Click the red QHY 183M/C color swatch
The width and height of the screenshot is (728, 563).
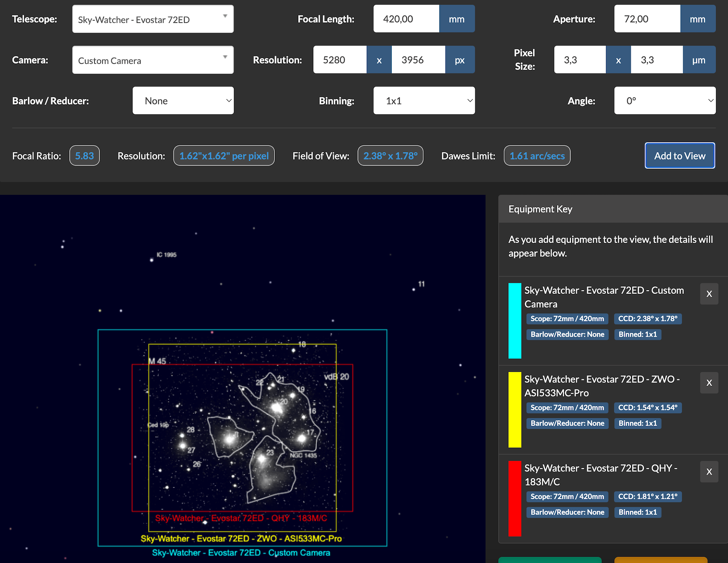pyautogui.click(x=515, y=498)
